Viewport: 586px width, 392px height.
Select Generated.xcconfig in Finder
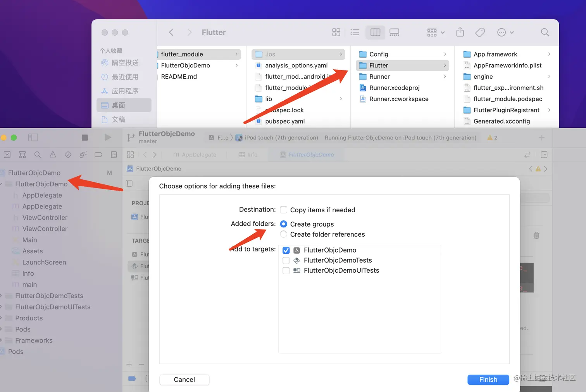pyautogui.click(x=497, y=121)
